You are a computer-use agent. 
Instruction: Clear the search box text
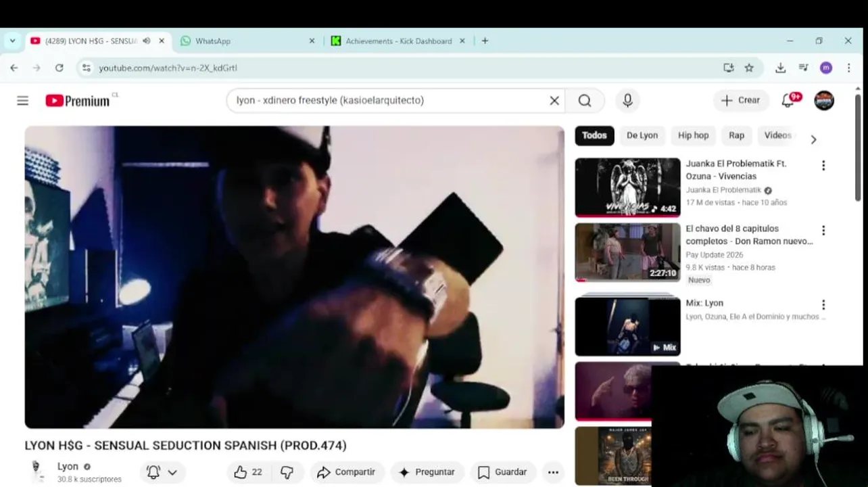coord(554,101)
